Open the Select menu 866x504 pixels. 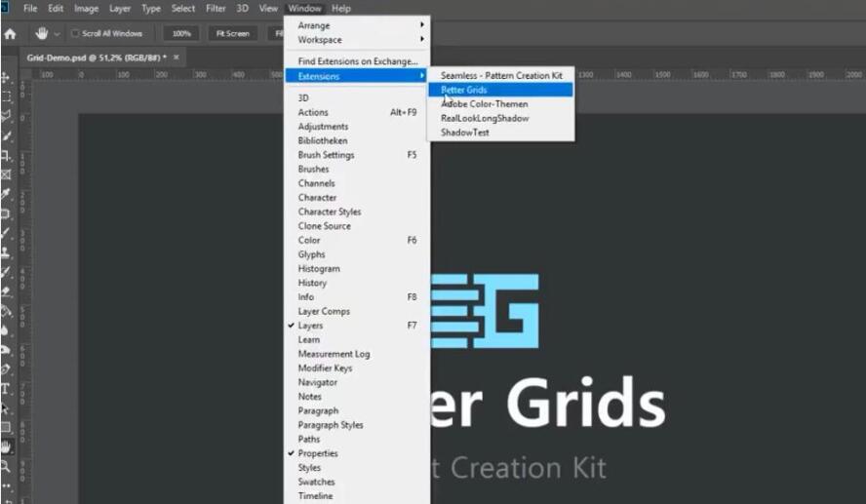click(182, 8)
